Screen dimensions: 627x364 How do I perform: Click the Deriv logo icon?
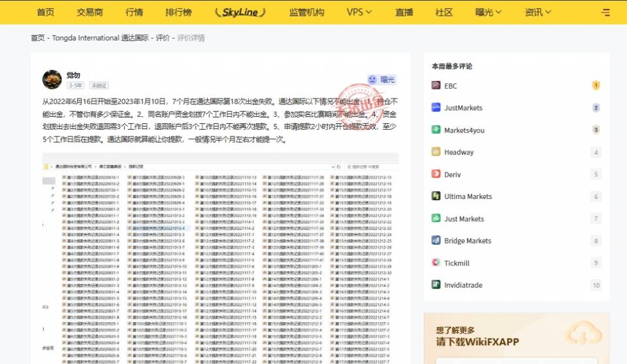pos(436,174)
